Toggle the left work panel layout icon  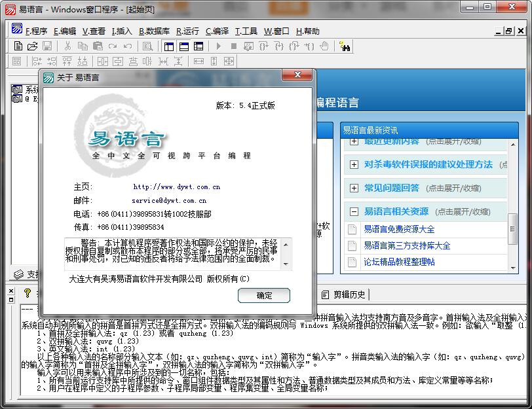[x=168, y=46]
